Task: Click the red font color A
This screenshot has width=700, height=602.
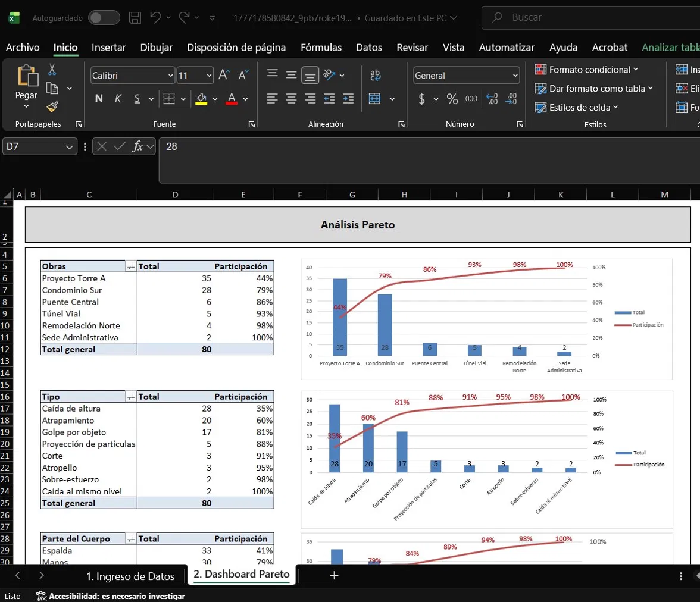Action: pyautogui.click(x=231, y=99)
